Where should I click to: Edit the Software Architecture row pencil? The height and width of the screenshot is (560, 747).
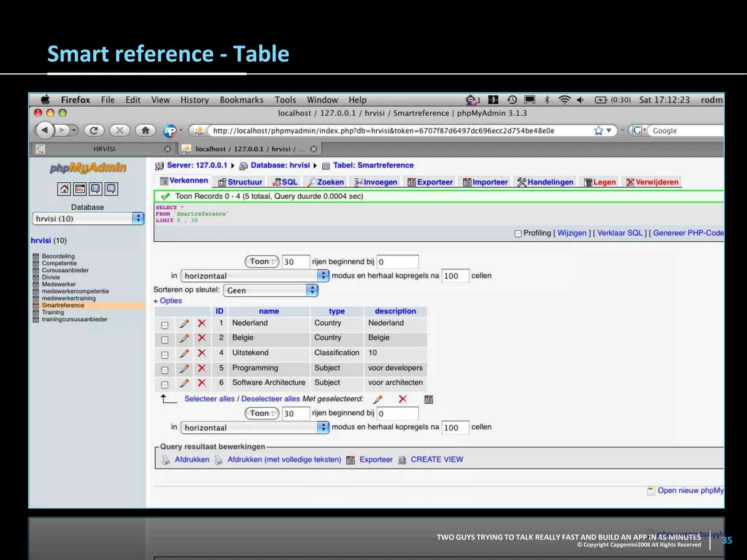point(184,383)
